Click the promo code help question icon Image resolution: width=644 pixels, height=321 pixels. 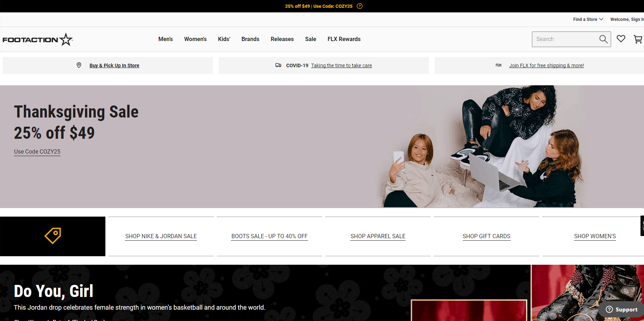pyautogui.click(x=360, y=6)
